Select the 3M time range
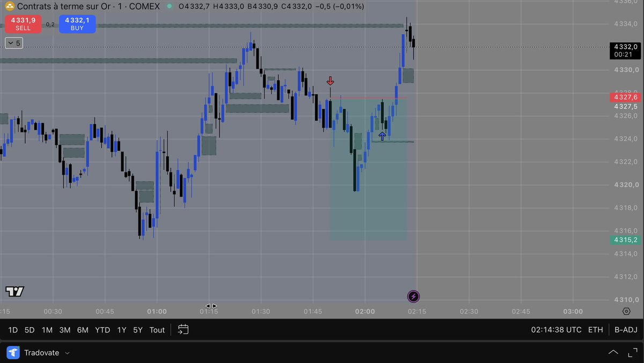Viewport: 644px width, 363px height. (x=64, y=330)
